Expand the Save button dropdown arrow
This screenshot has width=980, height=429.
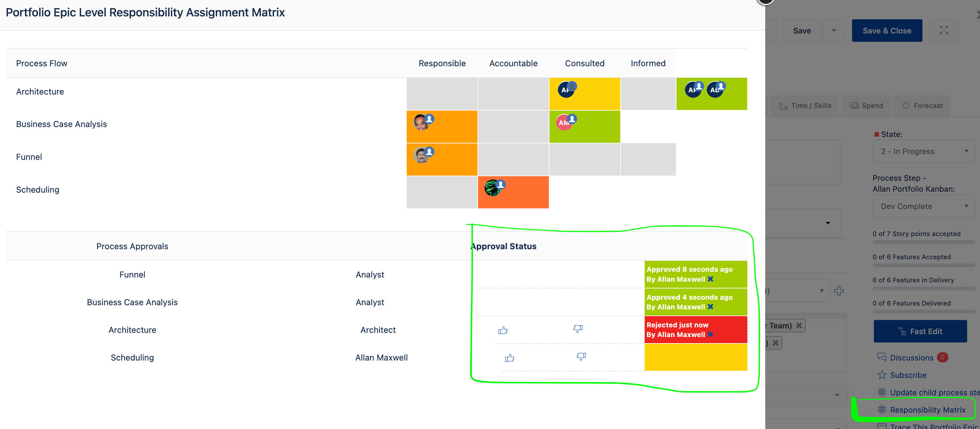click(834, 31)
